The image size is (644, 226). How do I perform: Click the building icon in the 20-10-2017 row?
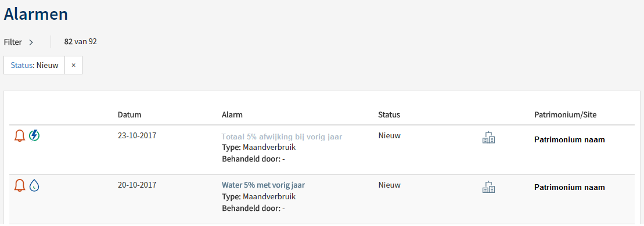488,187
